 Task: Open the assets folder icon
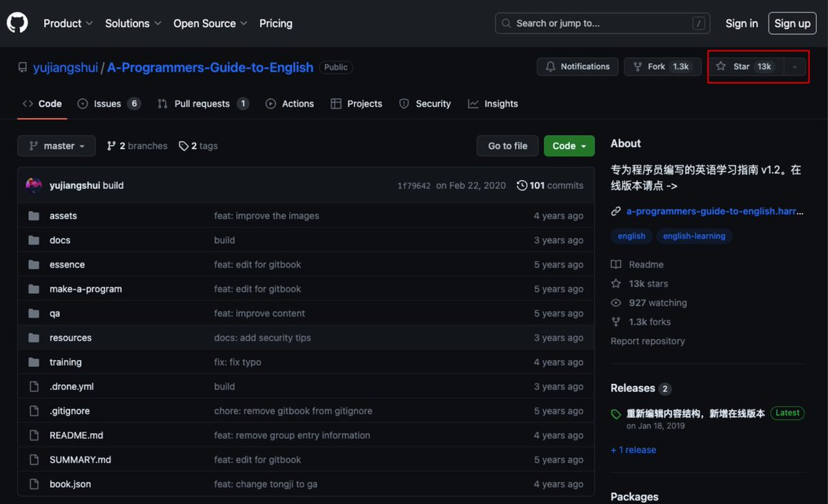tap(34, 216)
